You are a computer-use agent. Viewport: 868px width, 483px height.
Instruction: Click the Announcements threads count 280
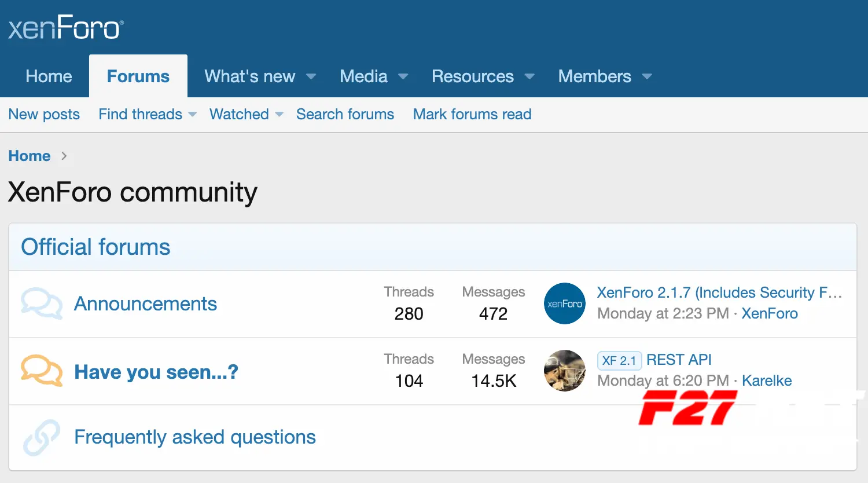(x=409, y=313)
